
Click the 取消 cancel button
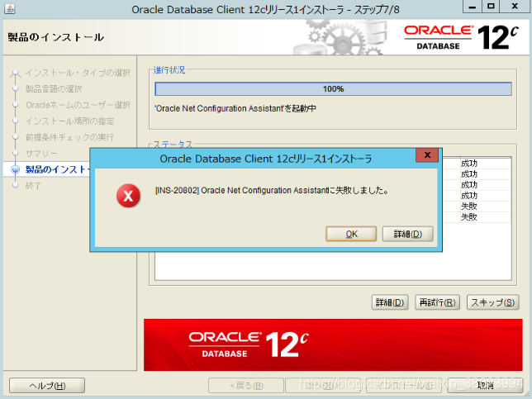[485, 386]
